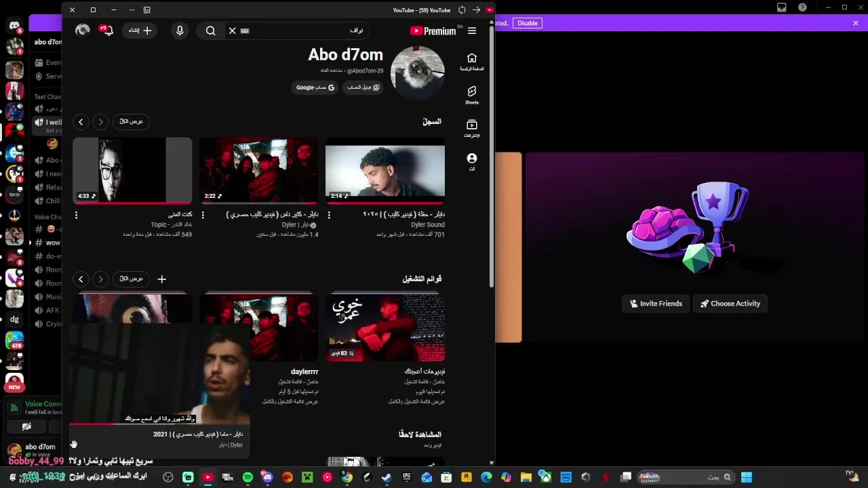868x488 pixels.
Task: Click the Windows taskbar search box
Action: click(685, 477)
